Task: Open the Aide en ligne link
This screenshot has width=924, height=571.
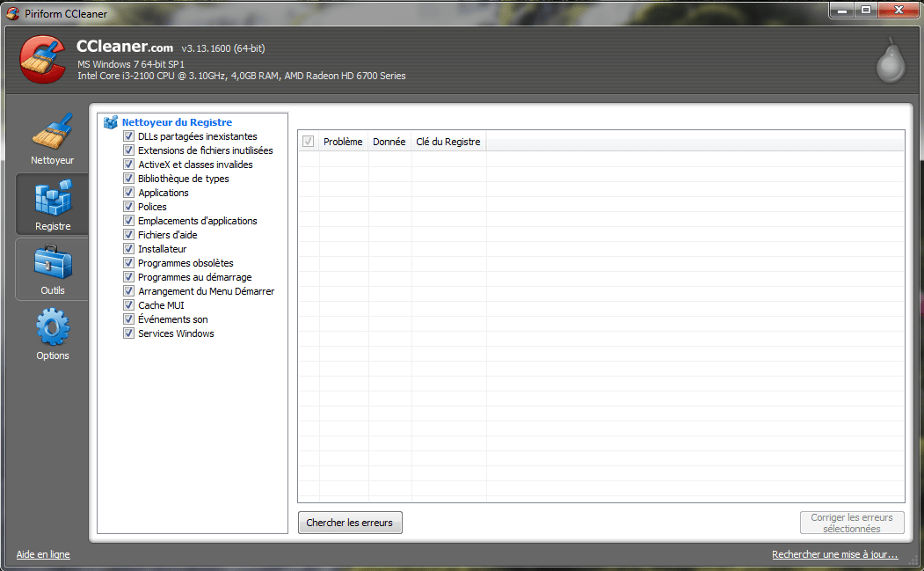Action: pyautogui.click(x=42, y=554)
